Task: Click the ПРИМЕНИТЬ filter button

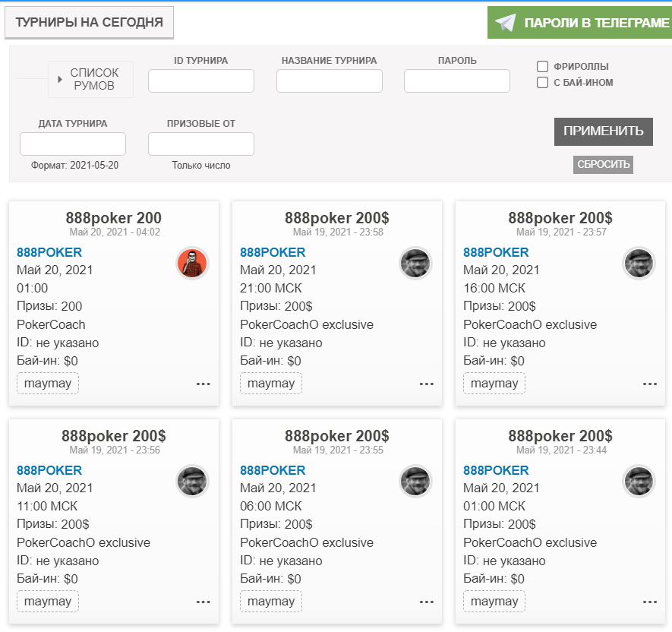Action: click(x=604, y=131)
